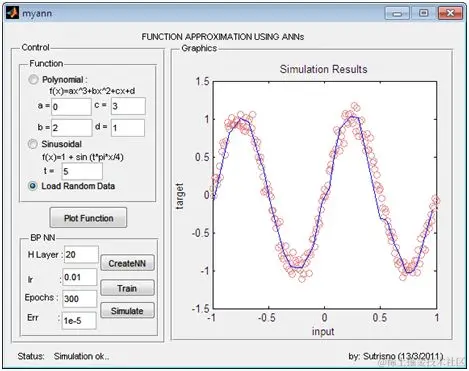
Task: Click the 'Function' panel label
Action: click(46, 63)
